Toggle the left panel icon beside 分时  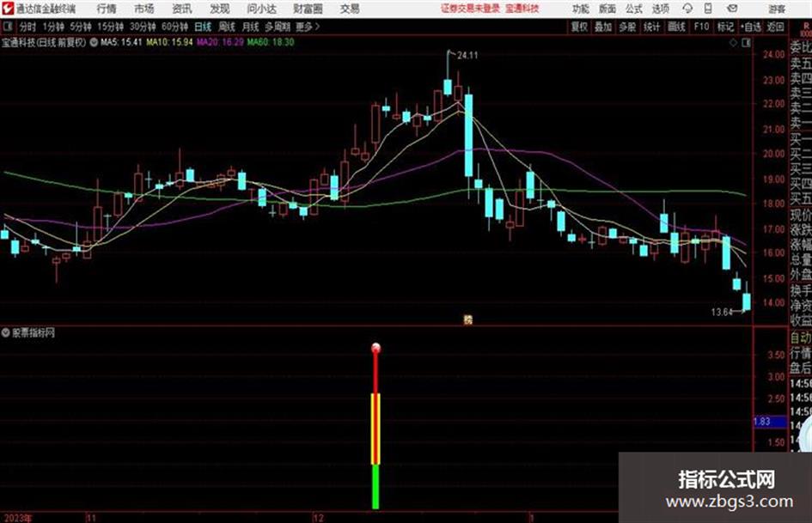[7, 27]
